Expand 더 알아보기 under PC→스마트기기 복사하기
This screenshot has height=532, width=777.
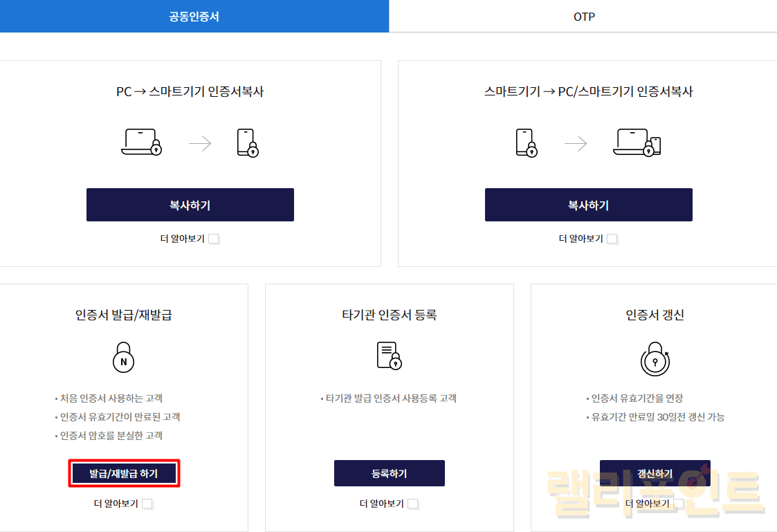pyautogui.click(x=214, y=239)
